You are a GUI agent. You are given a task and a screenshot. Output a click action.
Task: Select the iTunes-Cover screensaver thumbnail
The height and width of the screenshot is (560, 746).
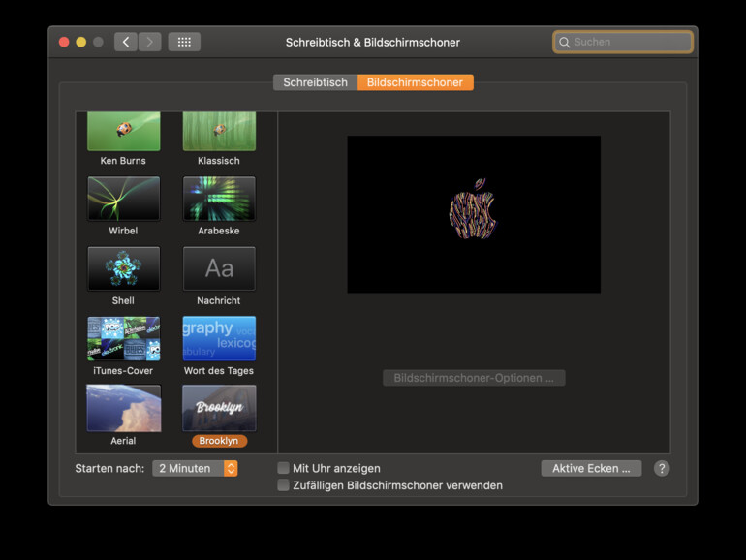124,338
